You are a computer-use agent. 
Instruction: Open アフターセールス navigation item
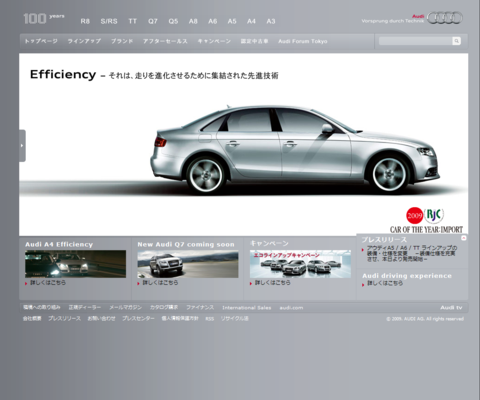[x=165, y=41]
